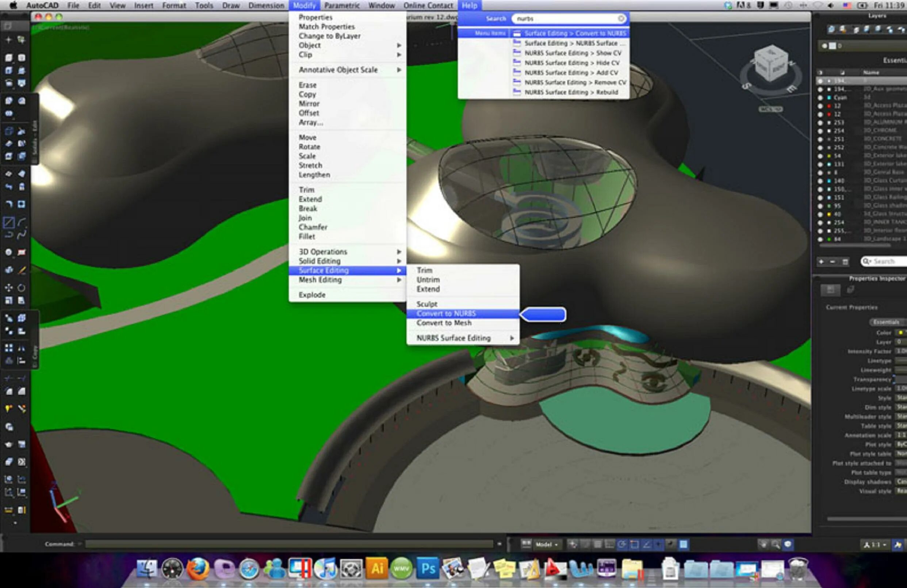The height and width of the screenshot is (588, 907).
Task: Open the Model layout dropdown
Action: click(547, 545)
